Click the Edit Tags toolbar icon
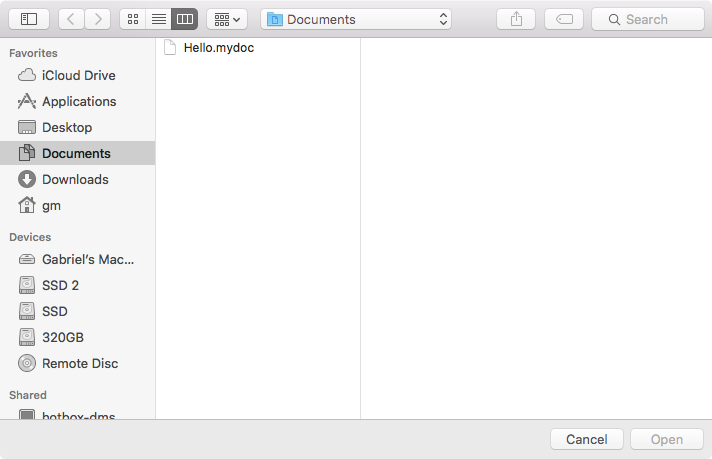The height and width of the screenshot is (459, 712). click(x=564, y=19)
